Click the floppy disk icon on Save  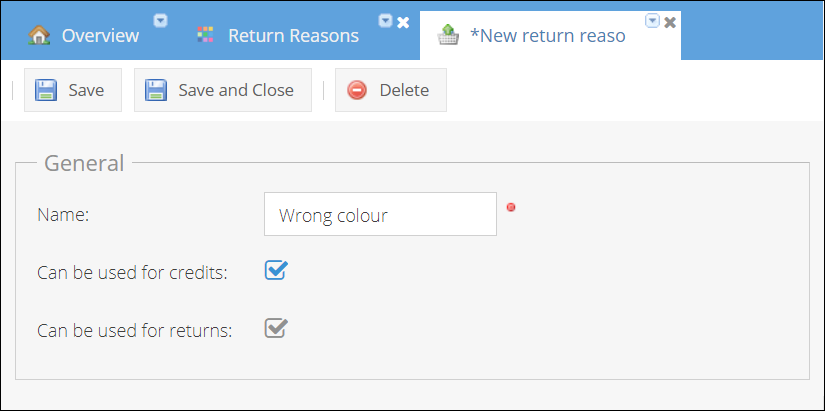click(46, 90)
